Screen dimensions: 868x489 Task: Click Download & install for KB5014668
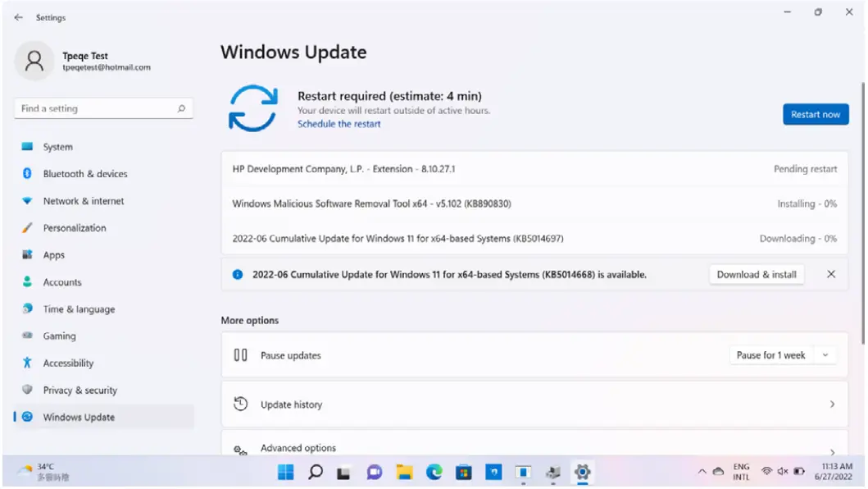pos(756,274)
